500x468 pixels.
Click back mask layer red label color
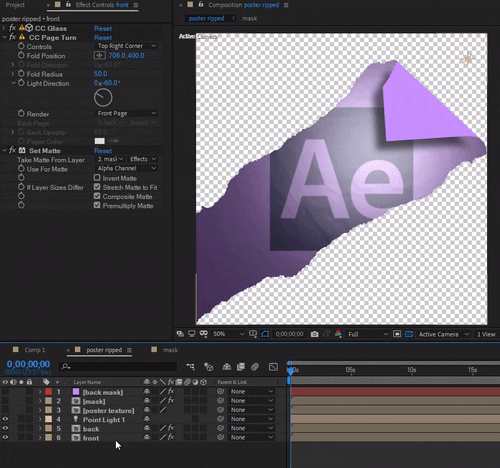[x=49, y=392]
